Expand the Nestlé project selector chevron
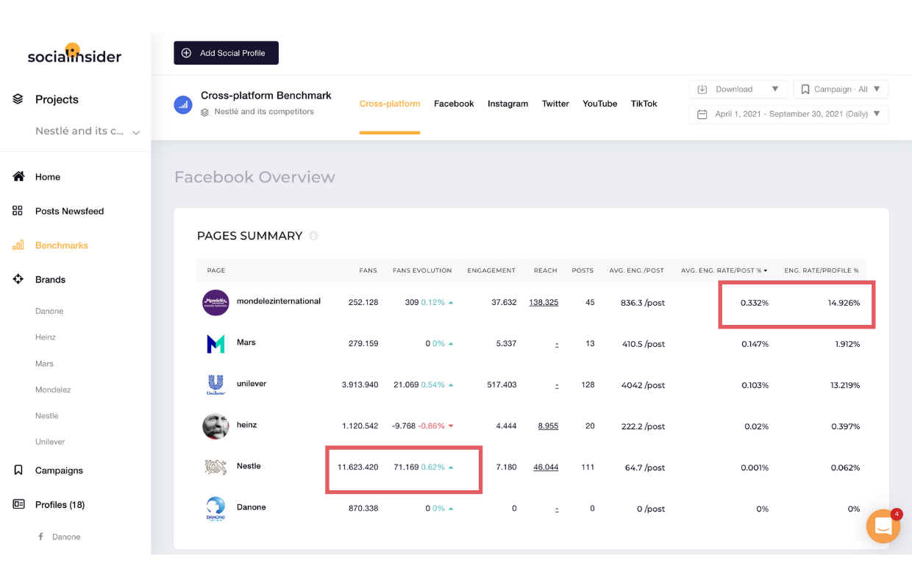This screenshot has width=912, height=588. point(136,132)
